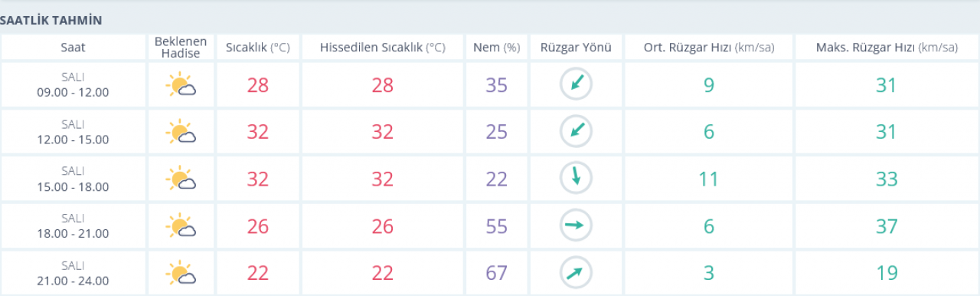Click the SALI 09.00 - 12.00 time cell
This screenshot has height=296, width=980.
[x=73, y=84]
